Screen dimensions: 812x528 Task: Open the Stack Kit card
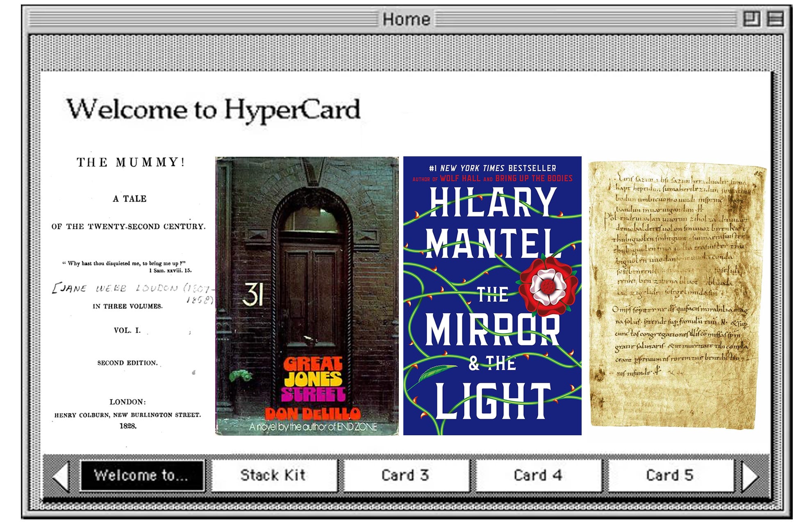(273, 475)
